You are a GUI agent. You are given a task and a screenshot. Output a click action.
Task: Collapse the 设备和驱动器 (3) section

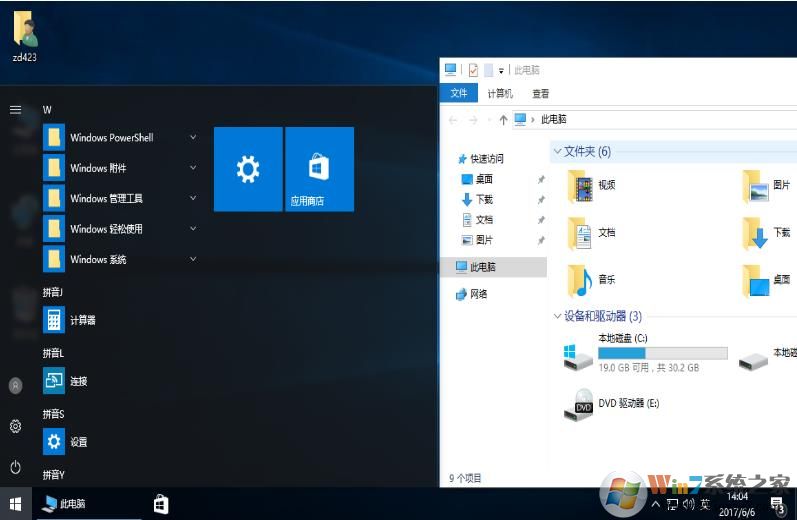[558, 316]
